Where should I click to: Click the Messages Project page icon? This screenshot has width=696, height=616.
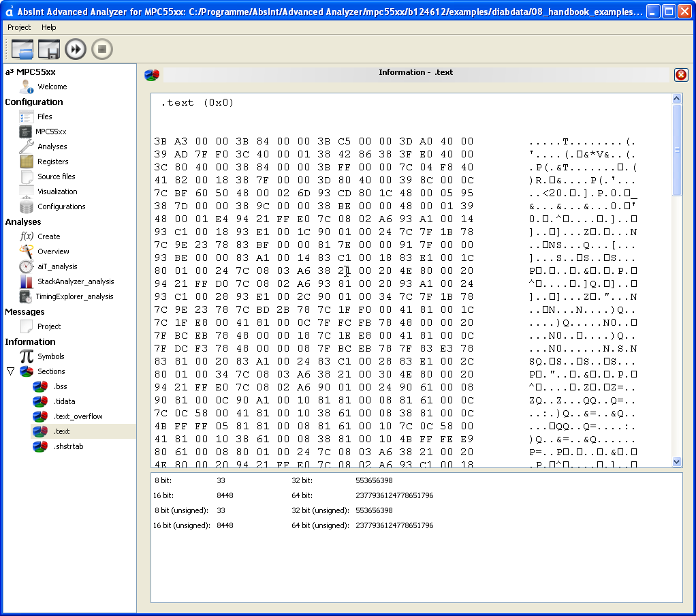pos(27,326)
